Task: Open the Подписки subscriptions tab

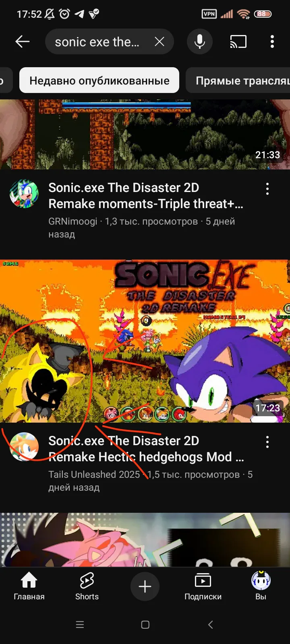Action: click(x=203, y=586)
